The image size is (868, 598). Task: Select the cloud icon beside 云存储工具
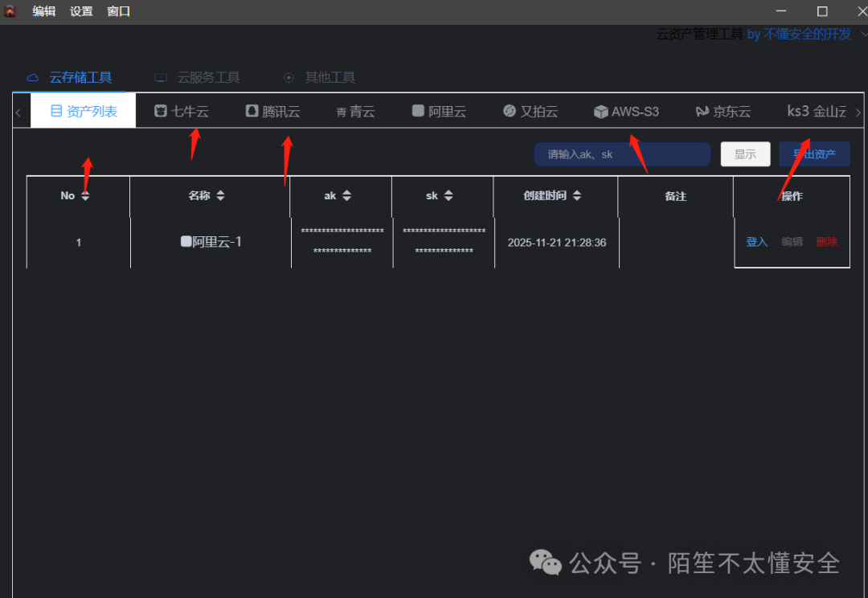tap(32, 77)
